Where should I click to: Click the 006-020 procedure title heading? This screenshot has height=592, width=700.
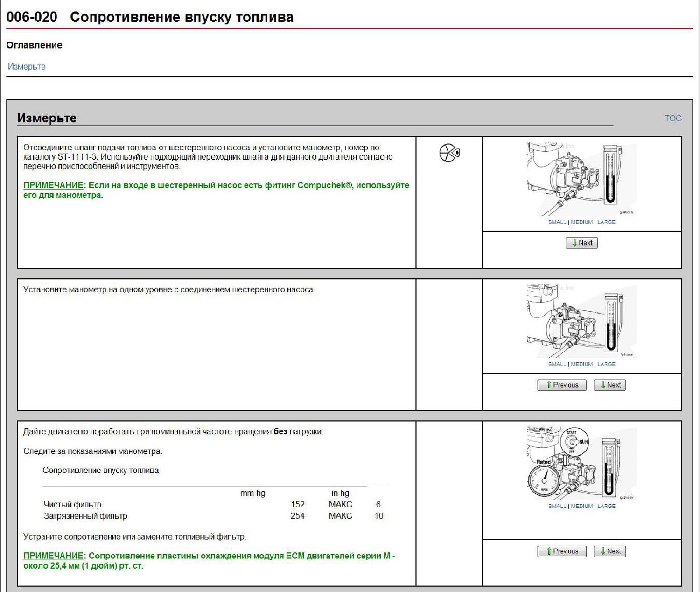click(150, 17)
